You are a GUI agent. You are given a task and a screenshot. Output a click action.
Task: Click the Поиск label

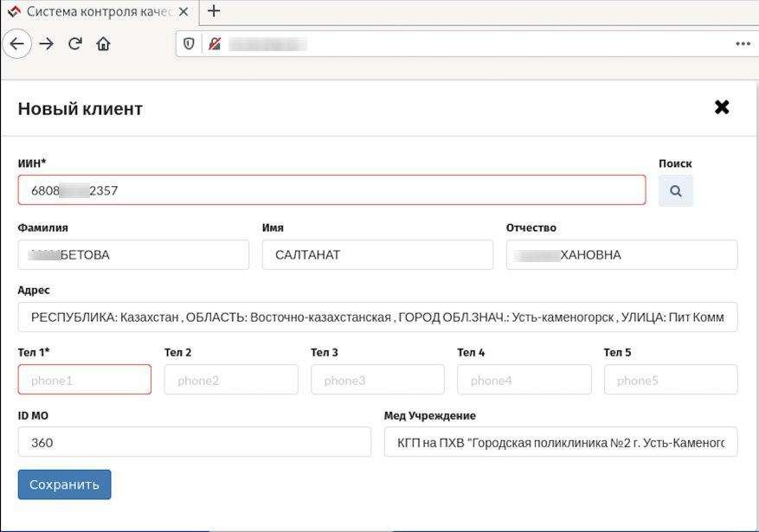tap(675, 163)
